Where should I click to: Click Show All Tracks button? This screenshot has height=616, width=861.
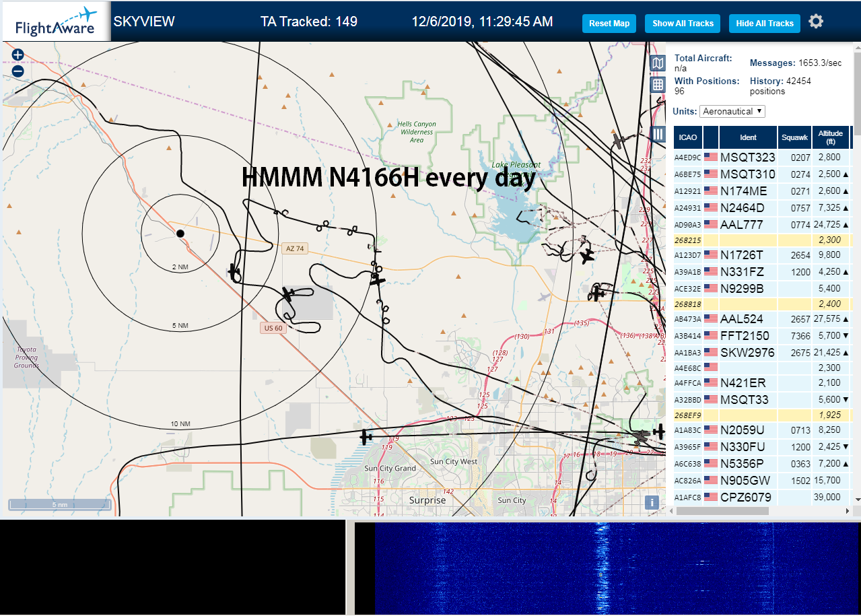point(683,24)
